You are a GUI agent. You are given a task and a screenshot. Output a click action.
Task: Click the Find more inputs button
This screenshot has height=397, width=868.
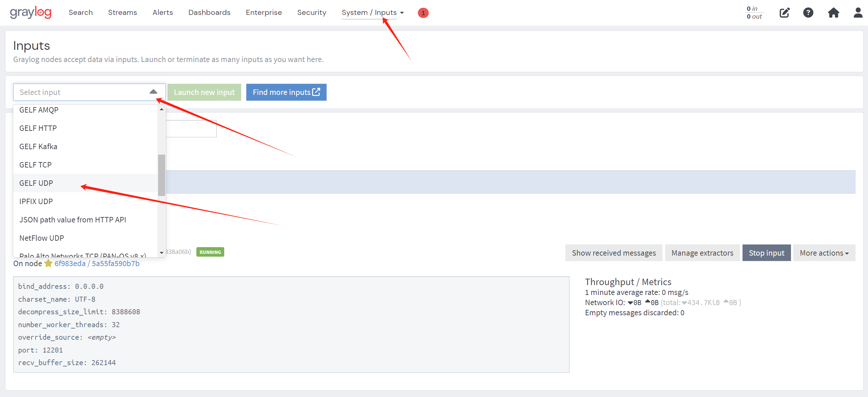point(286,92)
